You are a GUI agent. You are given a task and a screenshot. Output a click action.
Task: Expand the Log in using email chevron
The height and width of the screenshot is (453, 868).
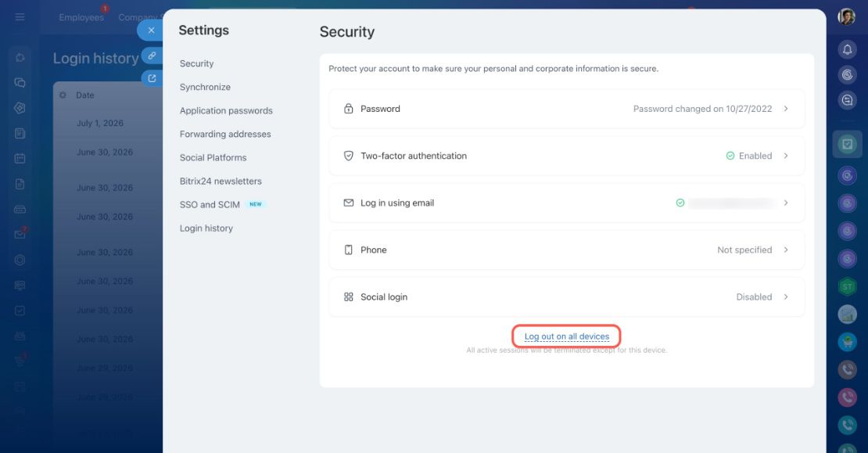[786, 203]
